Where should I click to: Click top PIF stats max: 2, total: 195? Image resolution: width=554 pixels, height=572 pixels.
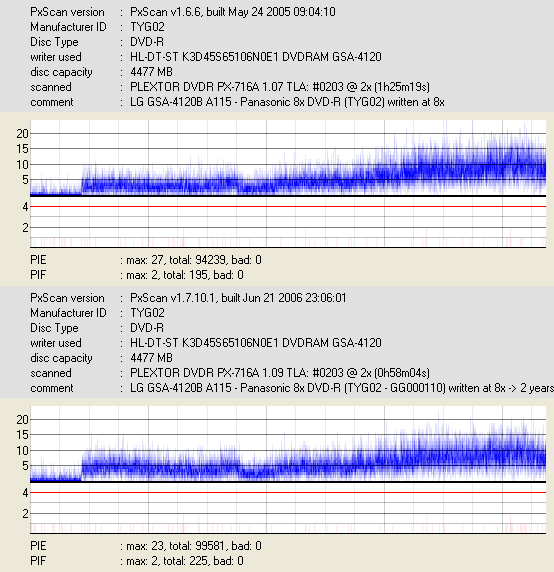click(185, 275)
